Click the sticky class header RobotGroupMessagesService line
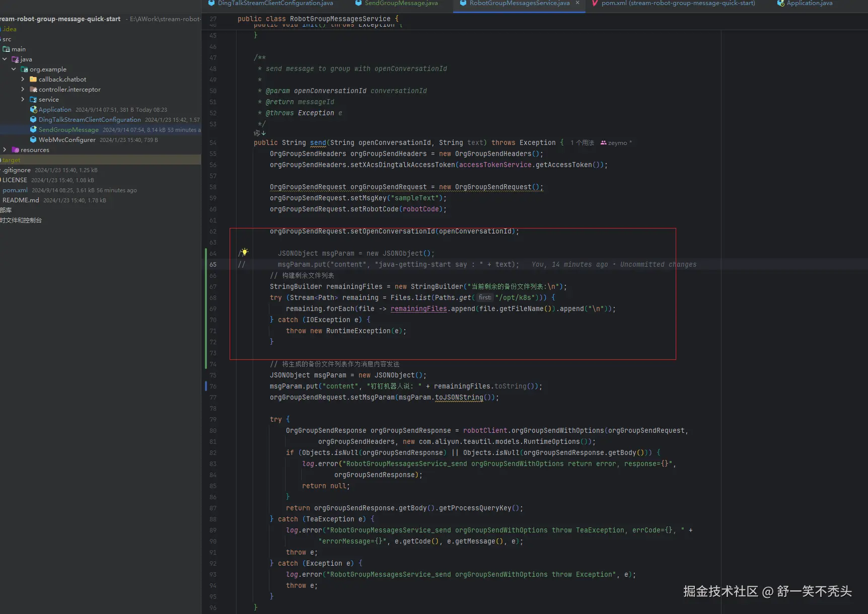Viewport: 868px width, 614px height. tap(318, 19)
